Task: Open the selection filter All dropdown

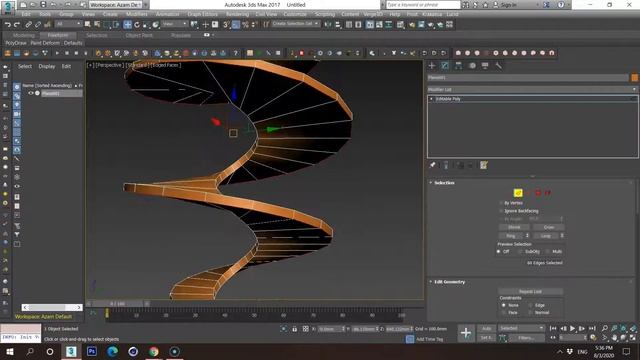Action: pos(69,24)
